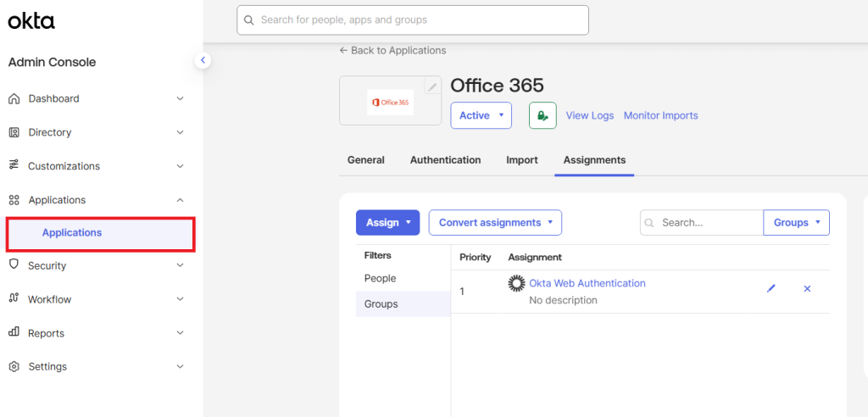Click the Settings gear icon in the sidebar
Screen dimensions: 868x417
tap(14, 367)
